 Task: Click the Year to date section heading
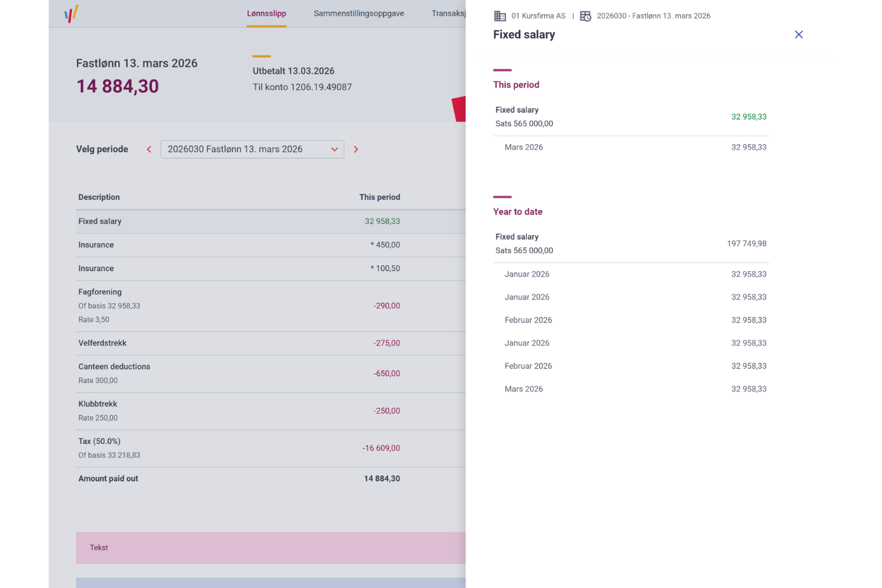pos(518,211)
